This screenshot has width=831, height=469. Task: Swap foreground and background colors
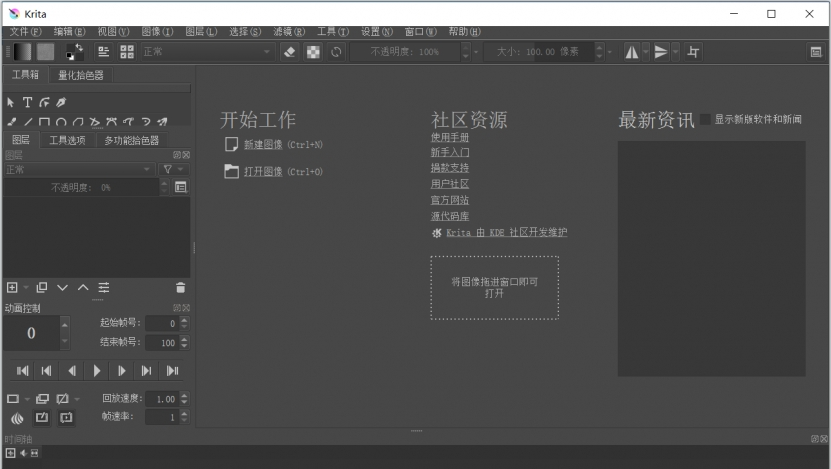78,47
